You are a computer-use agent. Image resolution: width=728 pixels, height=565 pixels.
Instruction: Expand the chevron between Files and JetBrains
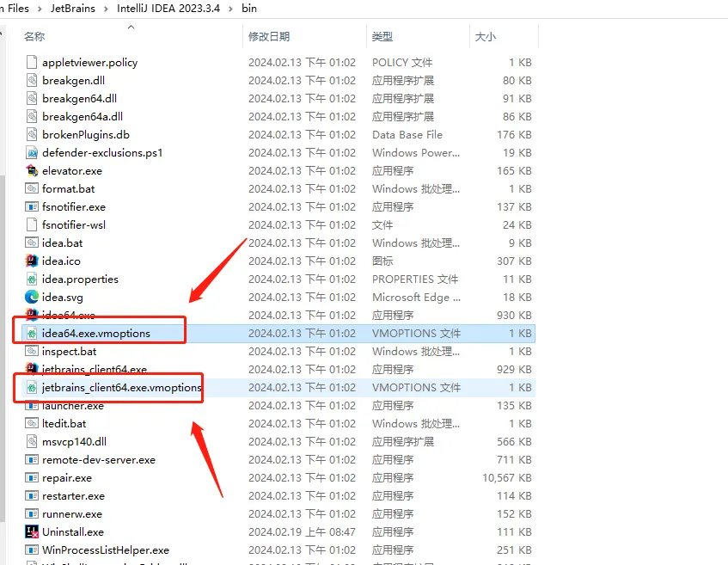point(40,9)
